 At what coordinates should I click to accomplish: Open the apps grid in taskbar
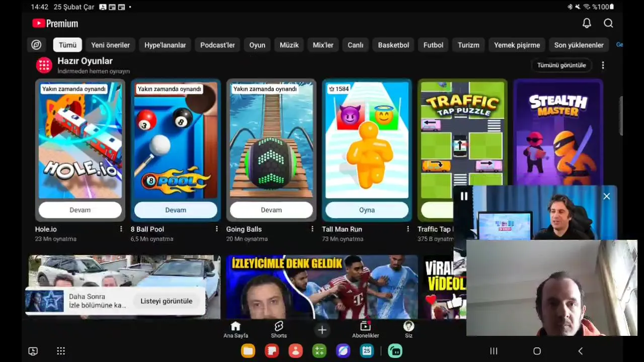click(x=61, y=351)
